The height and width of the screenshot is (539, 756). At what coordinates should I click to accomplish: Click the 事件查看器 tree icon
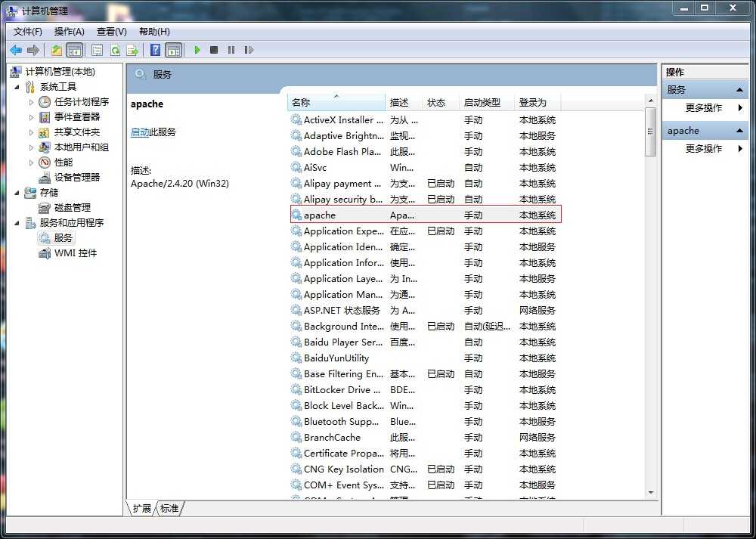[45, 117]
